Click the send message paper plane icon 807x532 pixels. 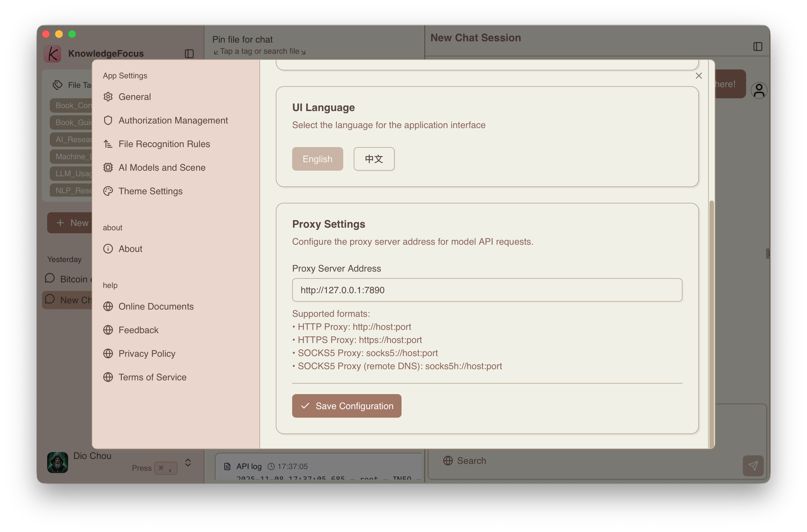[753, 465]
